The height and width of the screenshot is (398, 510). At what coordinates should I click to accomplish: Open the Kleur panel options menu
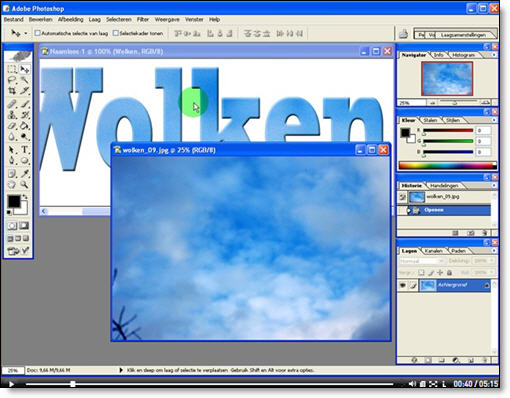494,120
